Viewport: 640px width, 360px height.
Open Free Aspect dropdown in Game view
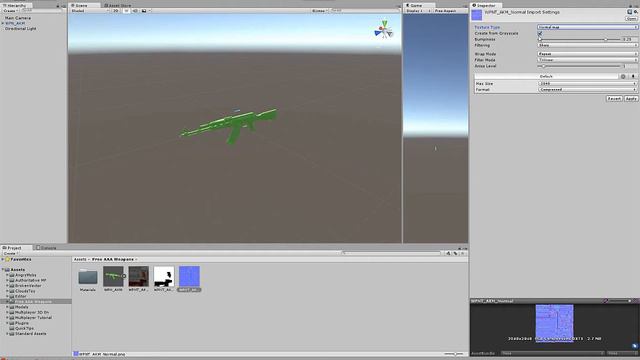click(x=449, y=11)
